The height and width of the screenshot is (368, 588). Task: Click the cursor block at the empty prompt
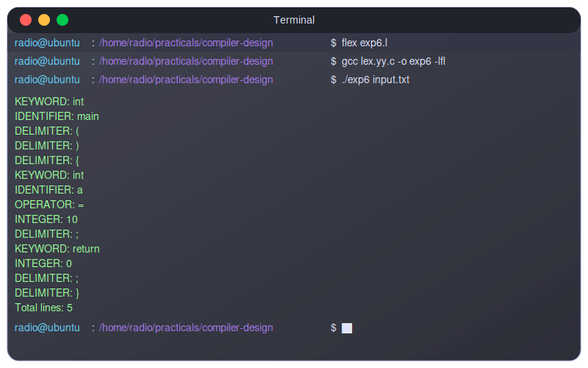point(347,328)
